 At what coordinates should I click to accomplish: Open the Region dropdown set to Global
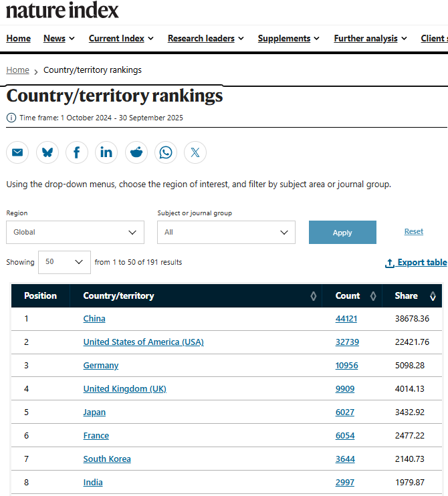pyautogui.click(x=75, y=232)
